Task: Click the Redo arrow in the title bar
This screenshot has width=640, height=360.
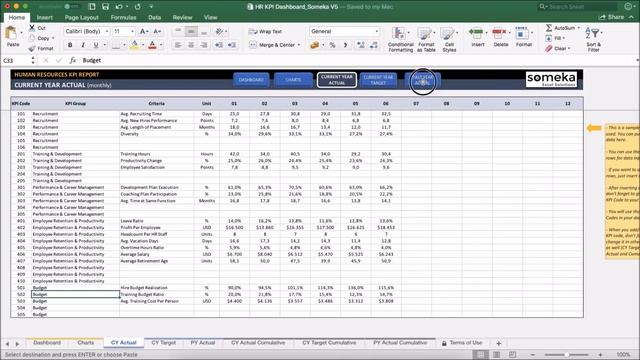Action: (x=138, y=7)
